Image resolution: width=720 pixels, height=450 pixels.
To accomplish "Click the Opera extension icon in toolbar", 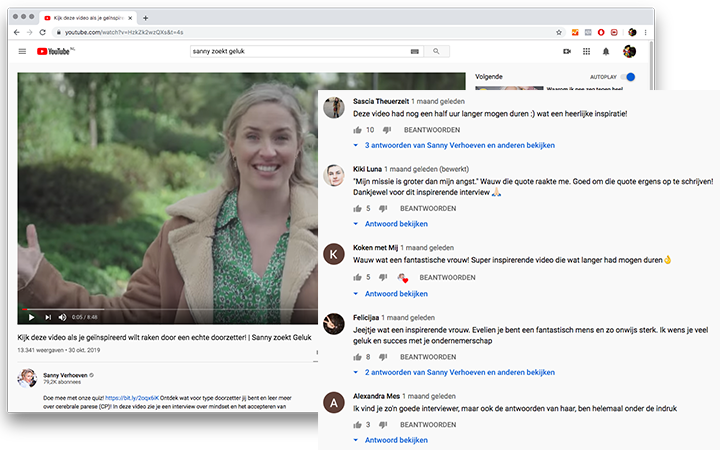I will coord(601,32).
